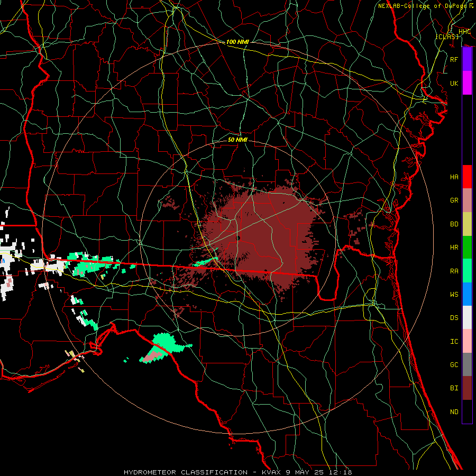Screen dimensions: 476x476
Task: Click the BI legend label
Action: [454, 388]
